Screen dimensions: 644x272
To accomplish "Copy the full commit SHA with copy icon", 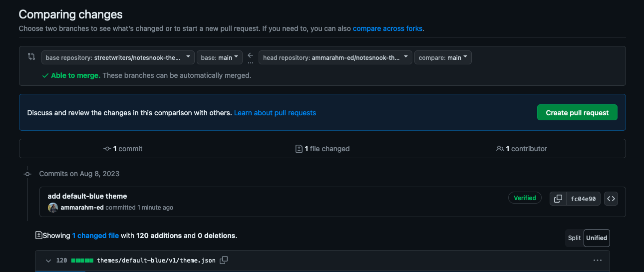I will [x=558, y=199].
